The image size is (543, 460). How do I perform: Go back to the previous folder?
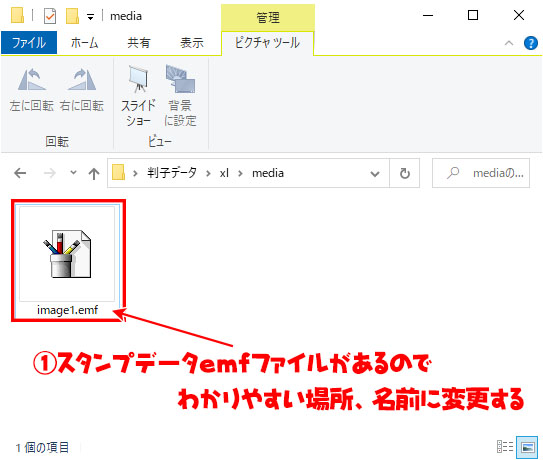point(20,173)
